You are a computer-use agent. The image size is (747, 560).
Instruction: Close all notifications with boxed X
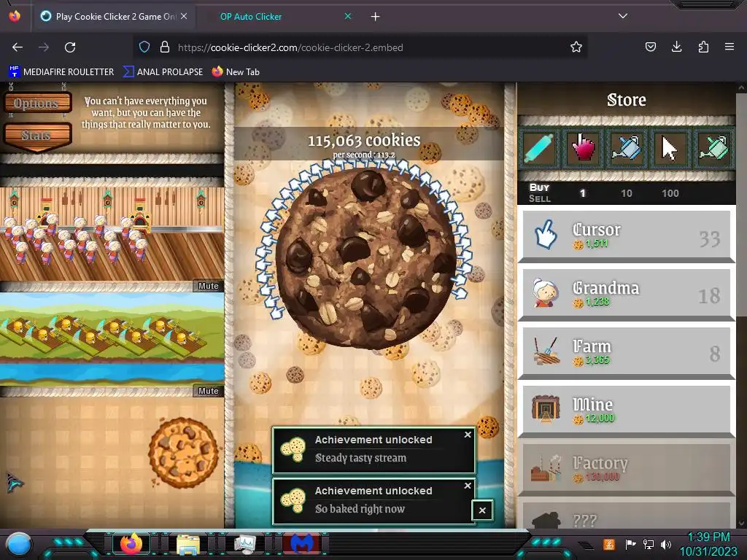pos(482,510)
